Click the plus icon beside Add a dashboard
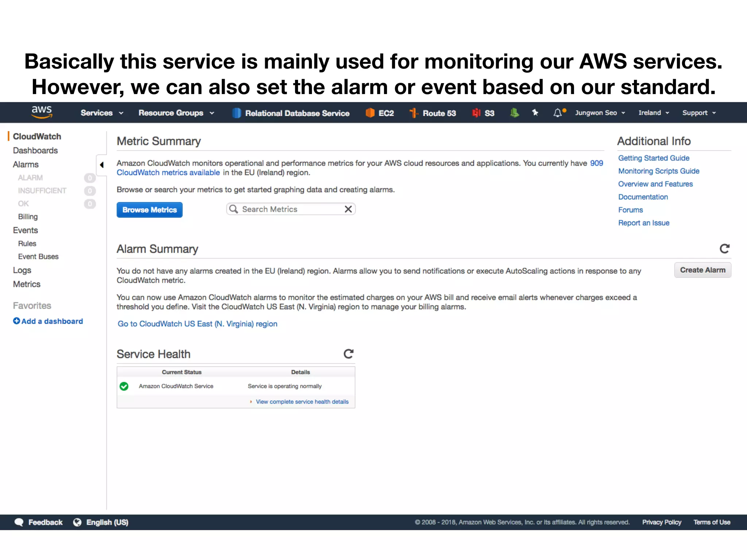The width and height of the screenshot is (747, 560). pyautogui.click(x=16, y=321)
